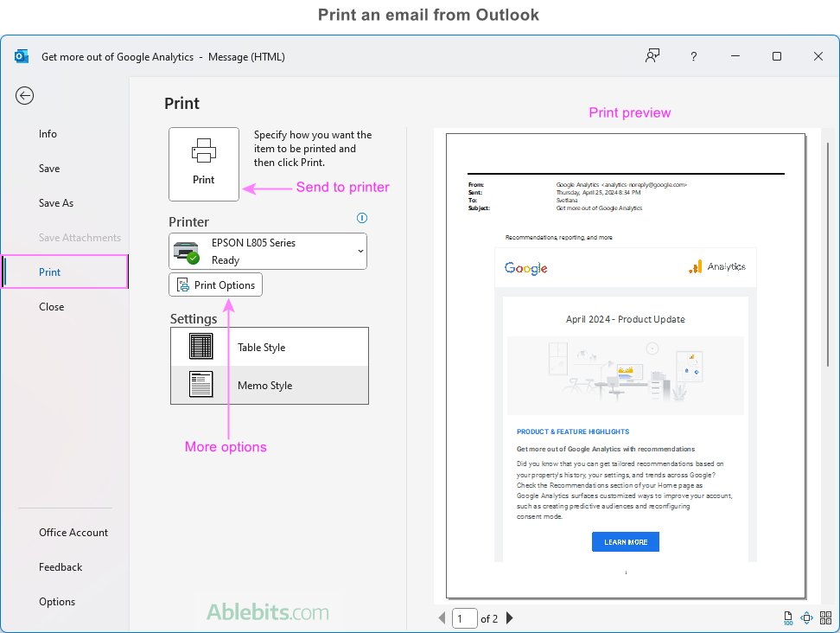840x633 pixels.
Task: Click the info icon beside the Printer heading
Action: (361, 218)
